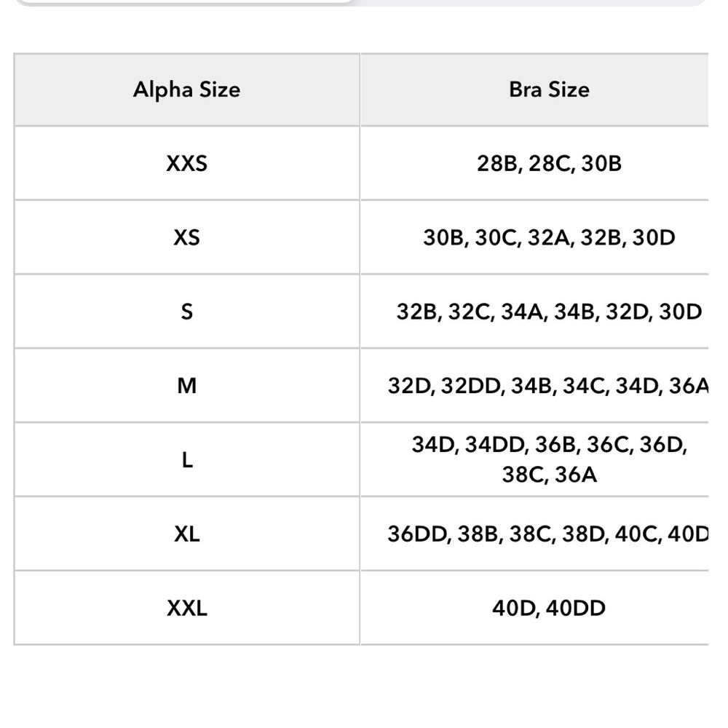Click the 38C, 36A text line
This screenshot has height=728, width=728.
coord(549,475)
